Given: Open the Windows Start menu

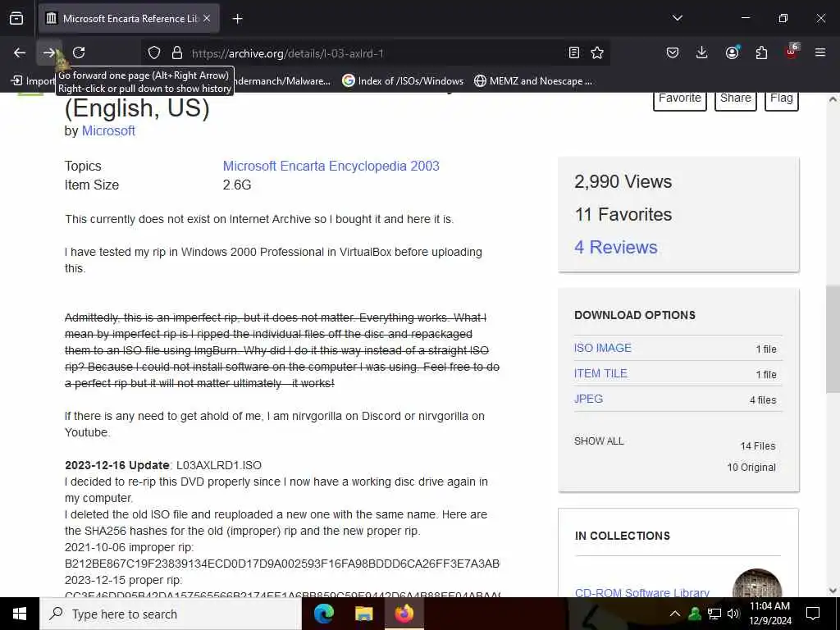Looking at the screenshot, I should tap(20, 614).
